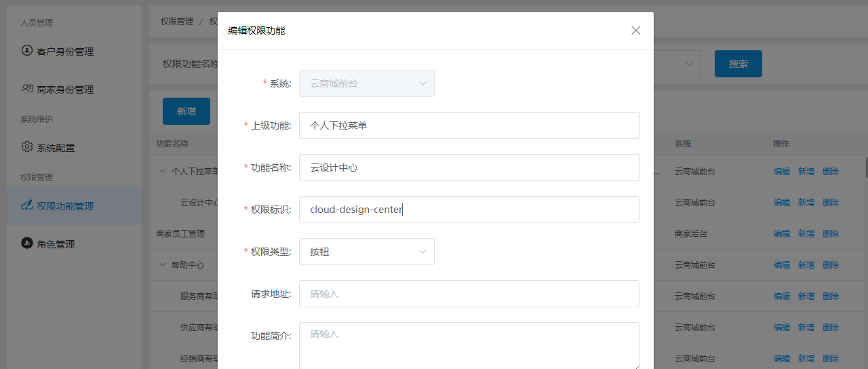
Task: Click 新增 in the 商家员工管理 row
Action: [x=806, y=234]
